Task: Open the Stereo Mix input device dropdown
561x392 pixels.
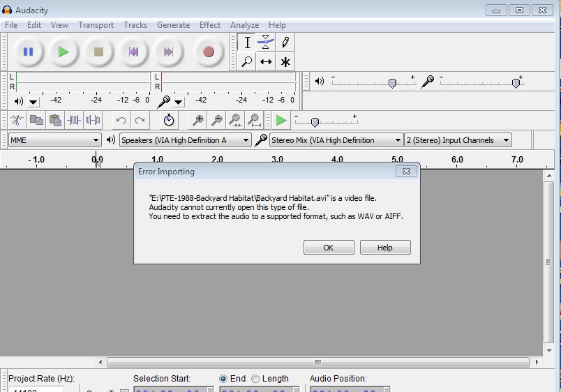Action: point(336,140)
